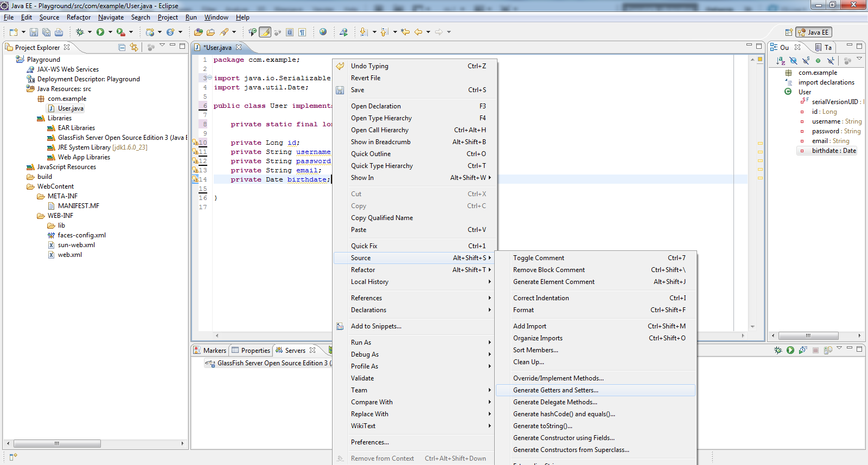Viewport: 868px width, 465px height.
Task: Click the Save icon in context menu
Action: tap(340, 90)
